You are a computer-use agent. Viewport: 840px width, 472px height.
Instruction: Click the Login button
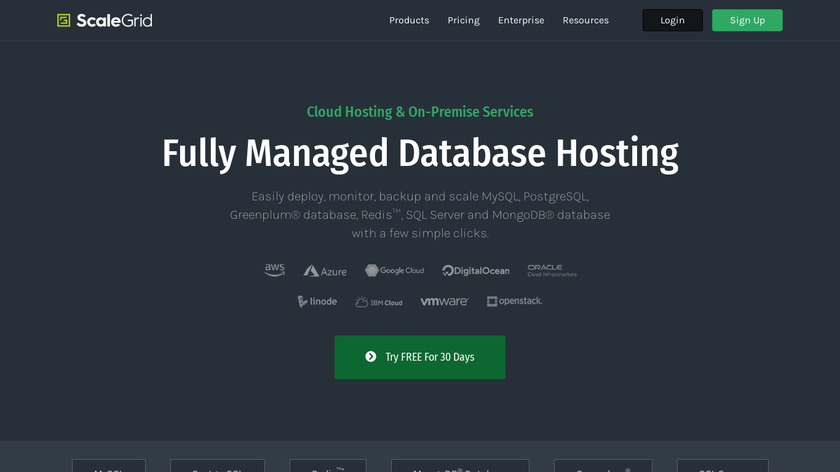tap(672, 20)
